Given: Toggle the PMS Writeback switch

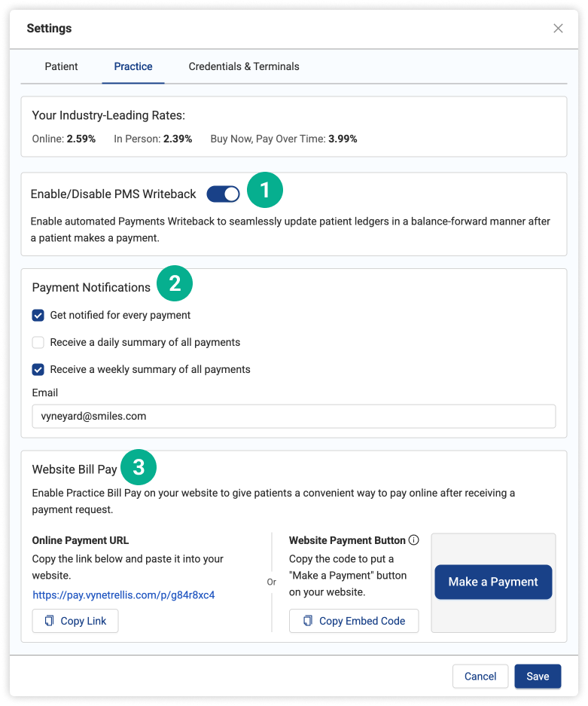Looking at the screenshot, I should coord(223,194).
